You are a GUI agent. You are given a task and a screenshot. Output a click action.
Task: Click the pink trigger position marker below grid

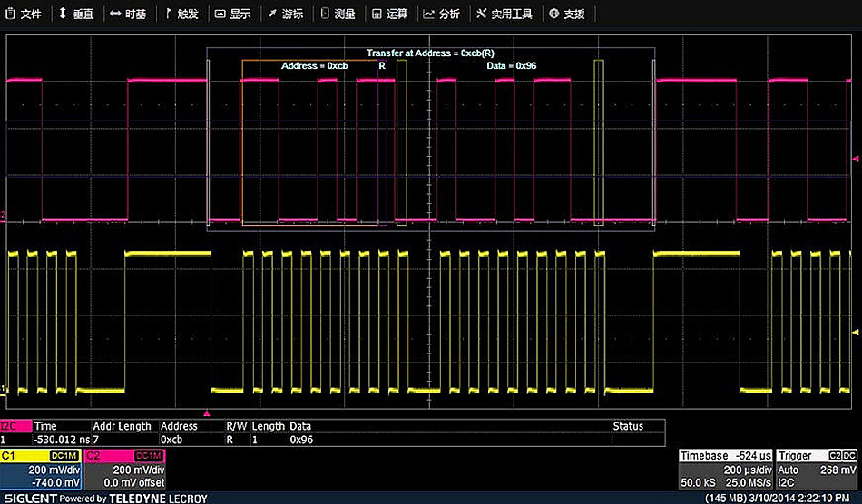point(207,413)
